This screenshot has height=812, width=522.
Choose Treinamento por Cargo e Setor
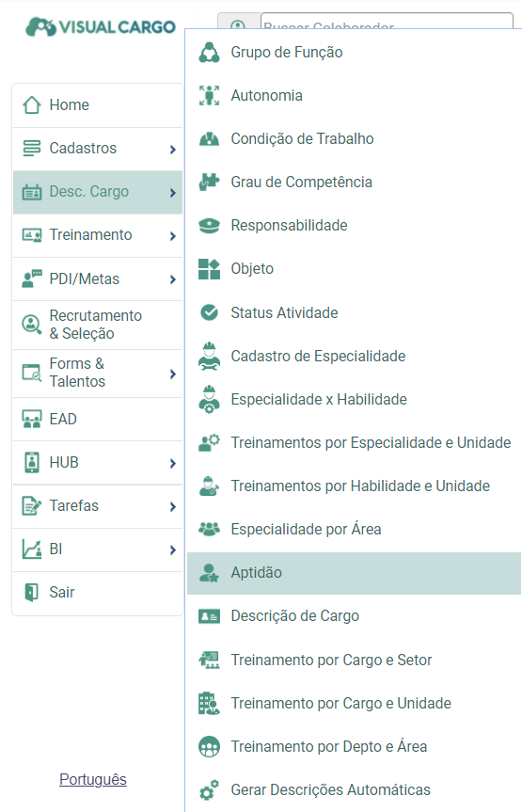pos(354,660)
